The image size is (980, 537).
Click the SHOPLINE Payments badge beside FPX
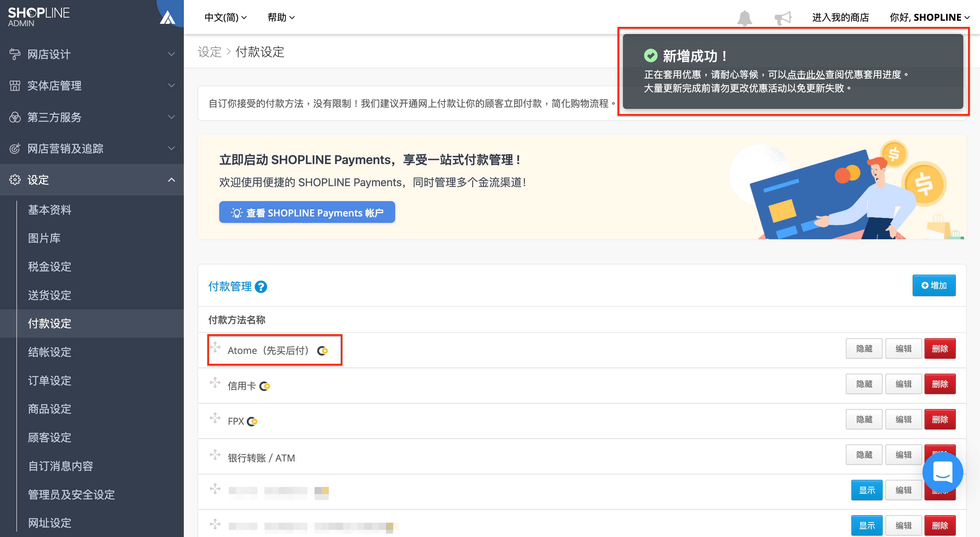[x=252, y=421]
